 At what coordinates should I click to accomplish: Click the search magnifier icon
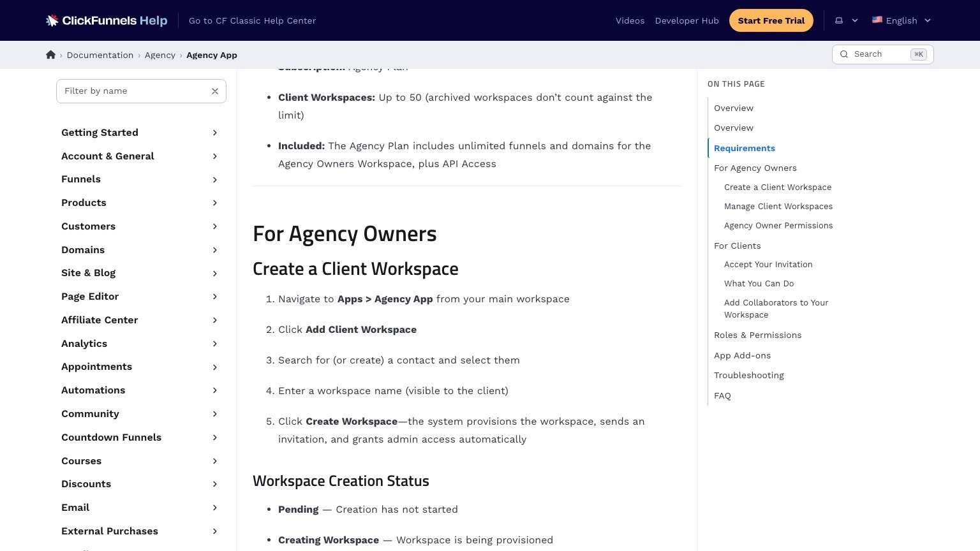pyautogui.click(x=844, y=54)
